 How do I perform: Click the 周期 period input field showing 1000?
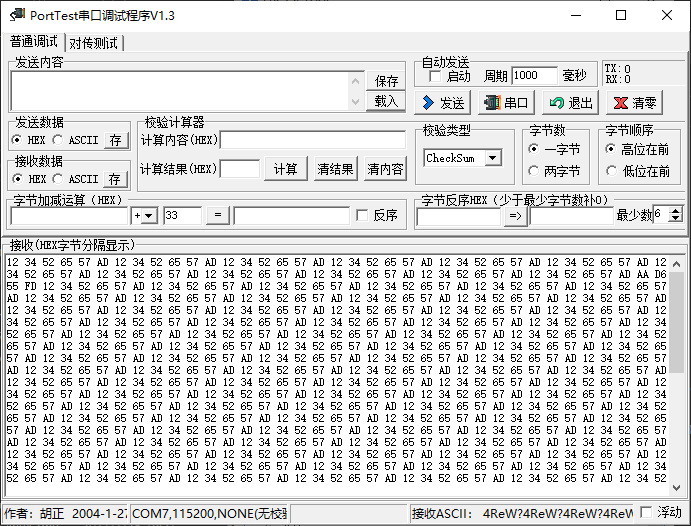pyautogui.click(x=535, y=76)
